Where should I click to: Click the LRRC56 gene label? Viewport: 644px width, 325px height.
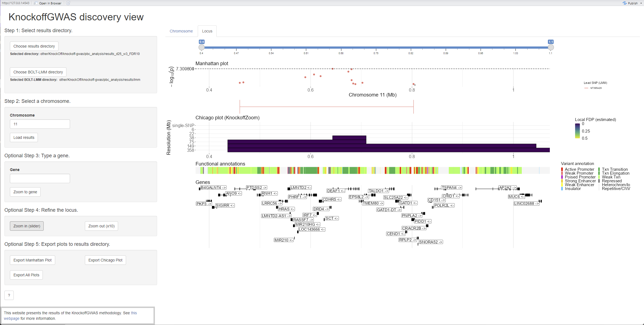(272, 203)
